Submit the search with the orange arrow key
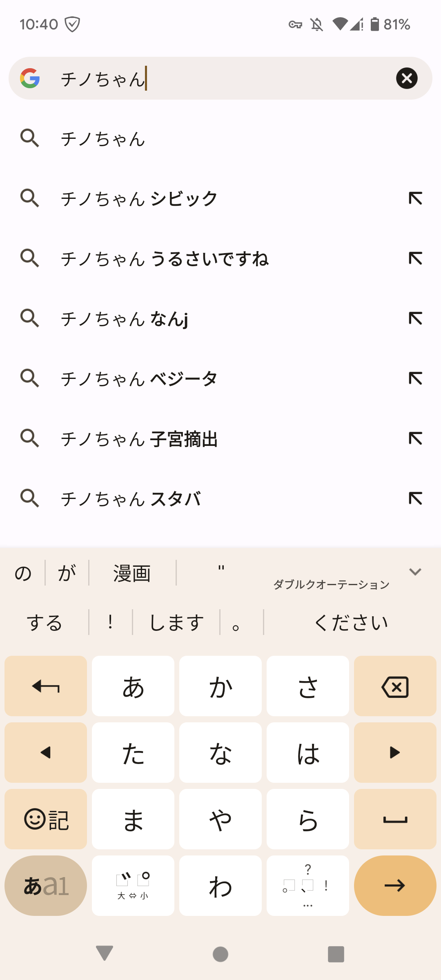Image resolution: width=441 pixels, height=980 pixels. coord(395,886)
